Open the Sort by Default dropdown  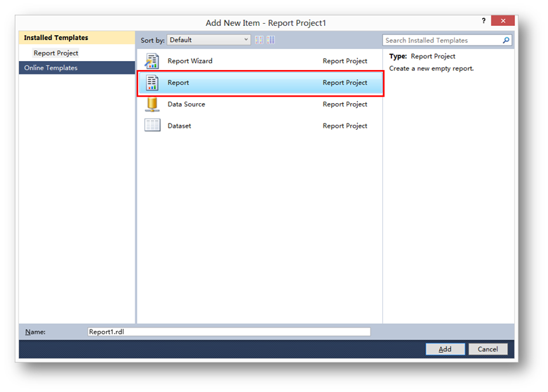208,40
